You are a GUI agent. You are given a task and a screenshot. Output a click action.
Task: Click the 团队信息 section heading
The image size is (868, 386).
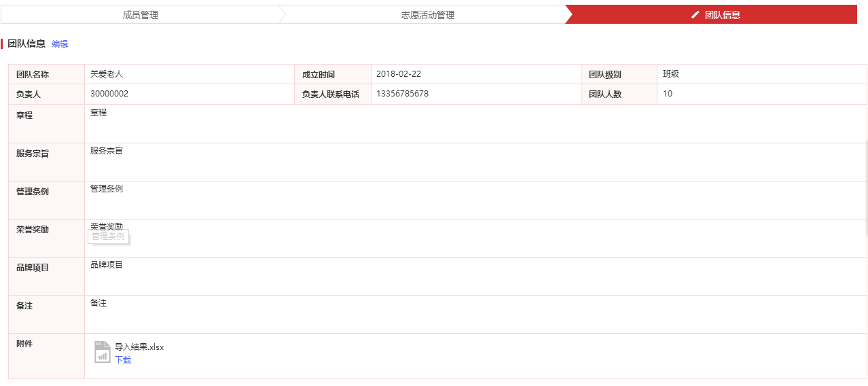pos(26,43)
